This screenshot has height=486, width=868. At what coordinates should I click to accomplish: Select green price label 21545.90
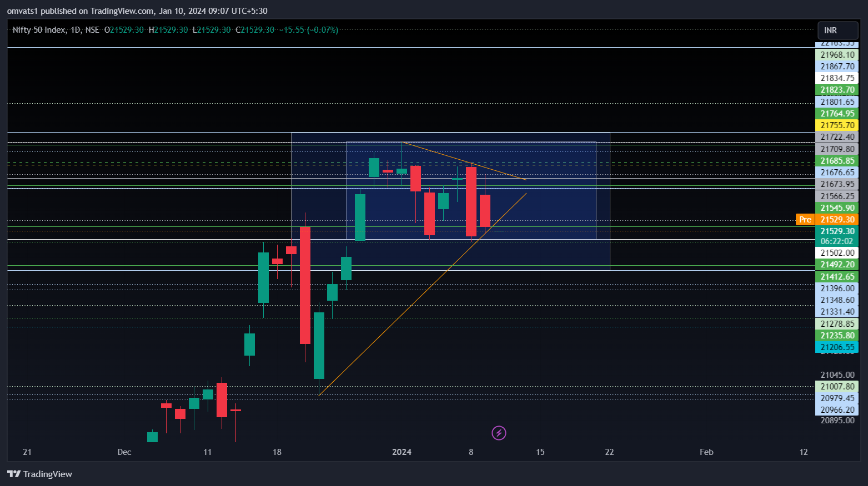[x=837, y=208]
